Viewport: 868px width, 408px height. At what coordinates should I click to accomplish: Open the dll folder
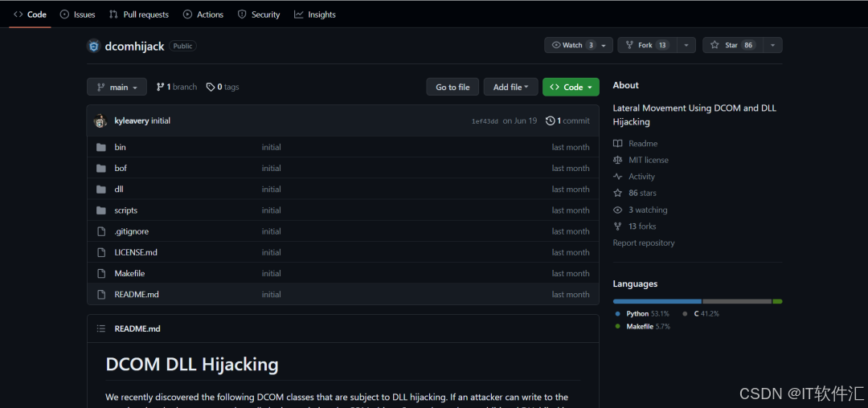tap(118, 189)
